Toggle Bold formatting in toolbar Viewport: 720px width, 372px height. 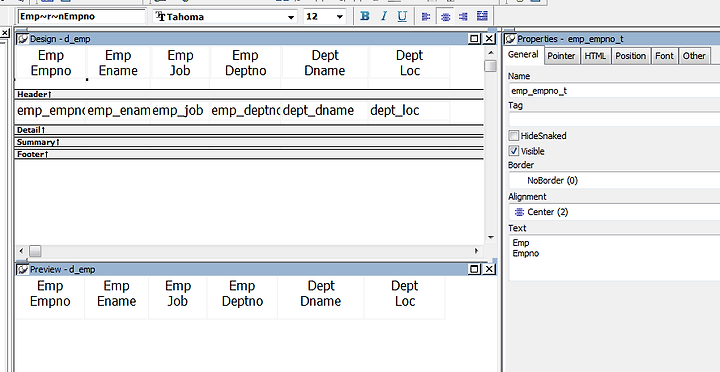[x=365, y=17]
